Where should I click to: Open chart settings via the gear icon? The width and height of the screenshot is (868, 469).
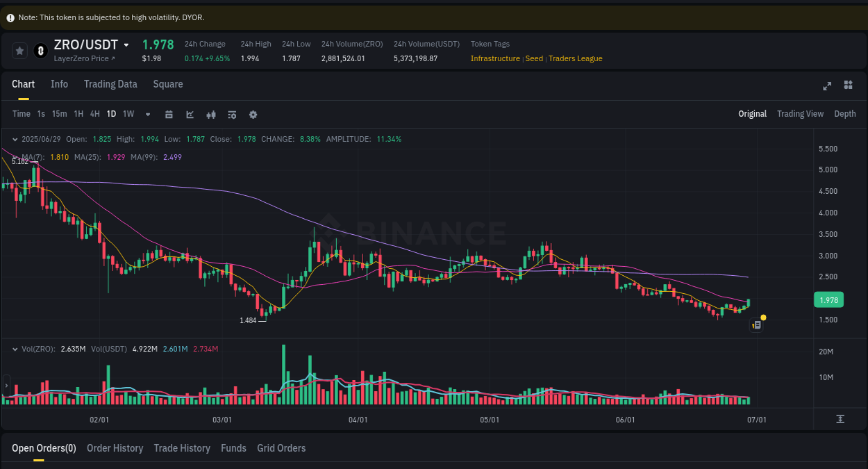click(253, 113)
